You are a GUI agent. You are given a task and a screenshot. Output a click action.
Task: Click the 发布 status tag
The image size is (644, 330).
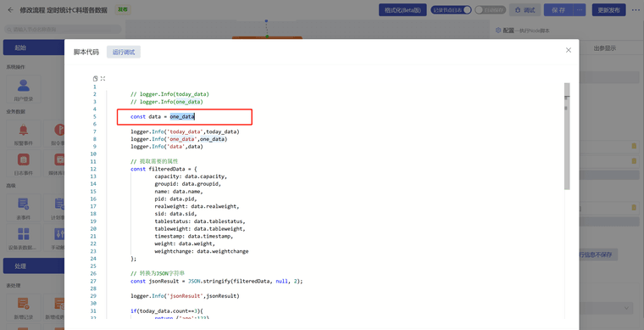point(123,10)
